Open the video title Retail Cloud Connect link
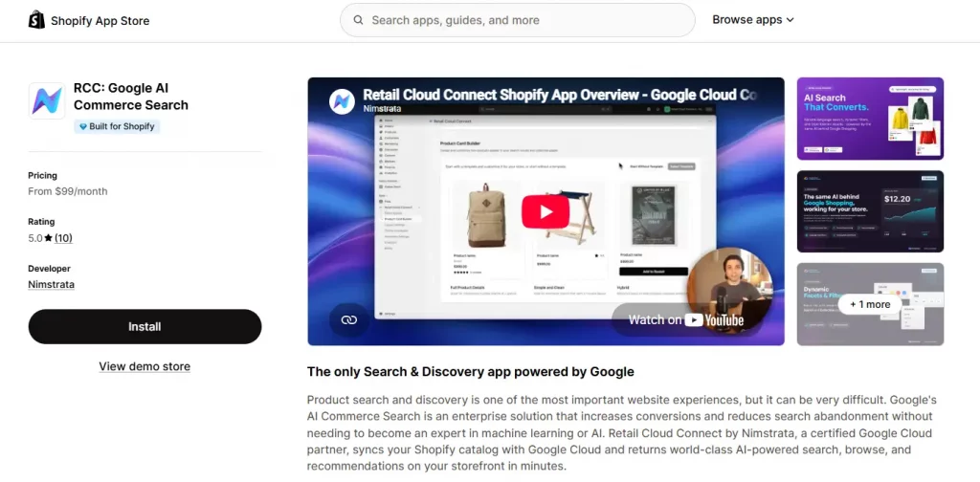Screen dimensions: 980x482 560,95
